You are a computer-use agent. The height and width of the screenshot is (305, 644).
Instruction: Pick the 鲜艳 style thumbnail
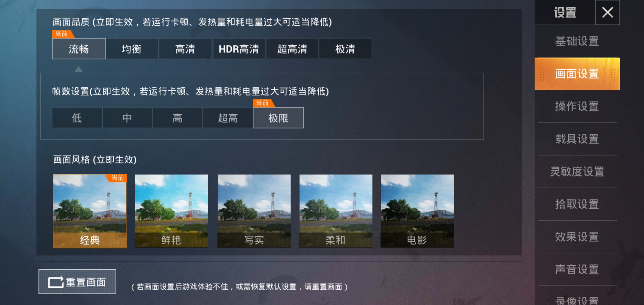pyautogui.click(x=171, y=211)
